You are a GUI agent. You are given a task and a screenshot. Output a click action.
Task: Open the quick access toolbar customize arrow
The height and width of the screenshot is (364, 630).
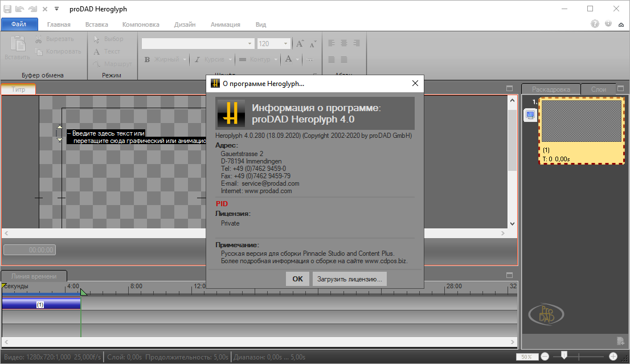coord(56,9)
